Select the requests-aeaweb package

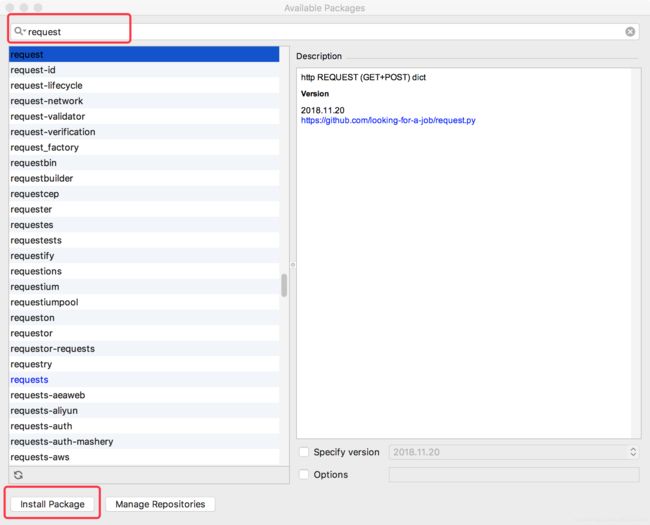pos(144,395)
